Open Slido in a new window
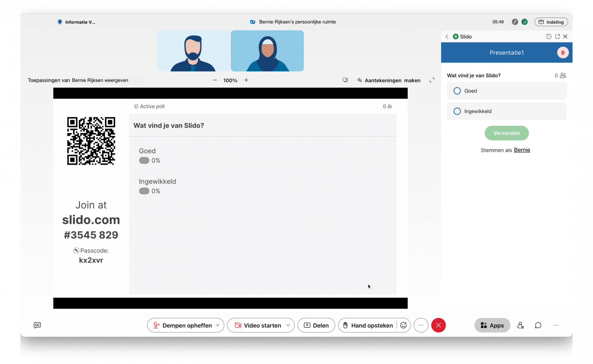 pyautogui.click(x=557, y=36)
